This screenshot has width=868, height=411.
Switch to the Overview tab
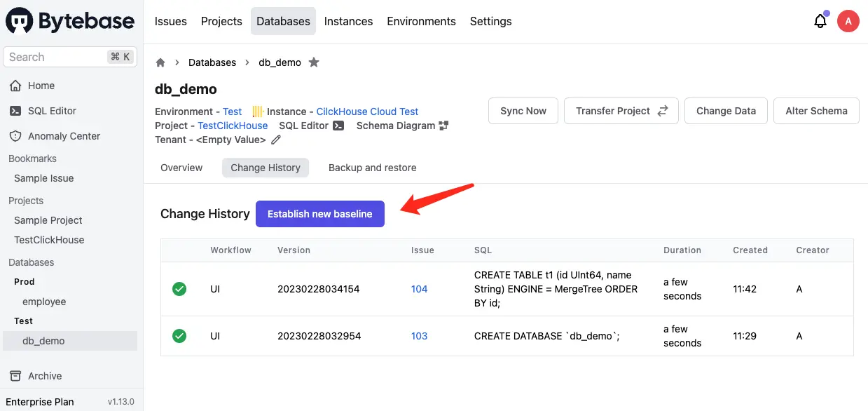tap(181, 168)
